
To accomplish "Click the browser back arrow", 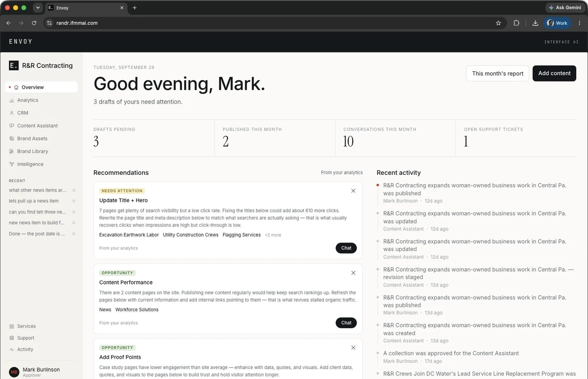I will [9, 23].
